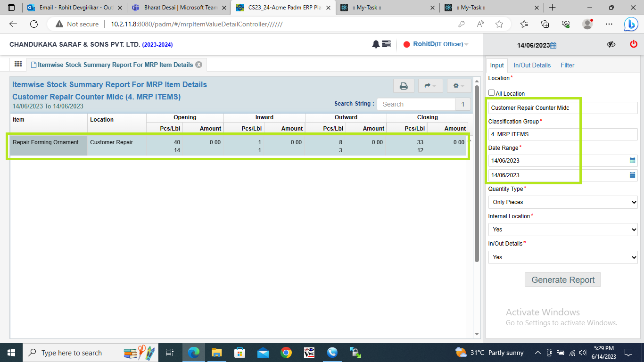Viewport: 644px width, 362px height.
Task: Open the share/export arrow dropdown
Action: coord(430,86)
